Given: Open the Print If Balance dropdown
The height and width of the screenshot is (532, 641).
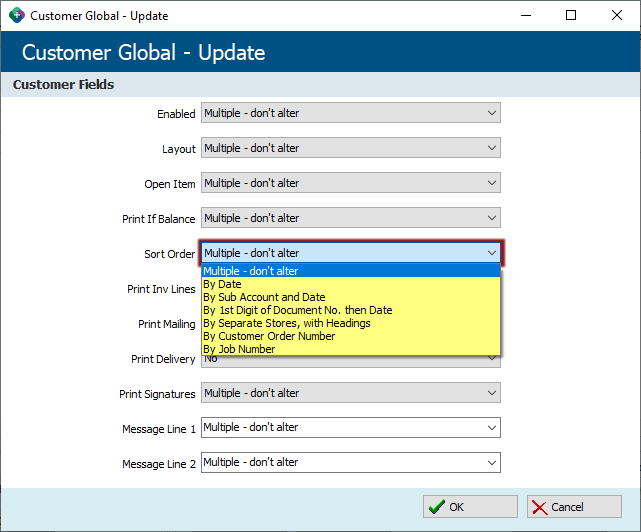Looking at the screenshot, I should pos(350,218).
